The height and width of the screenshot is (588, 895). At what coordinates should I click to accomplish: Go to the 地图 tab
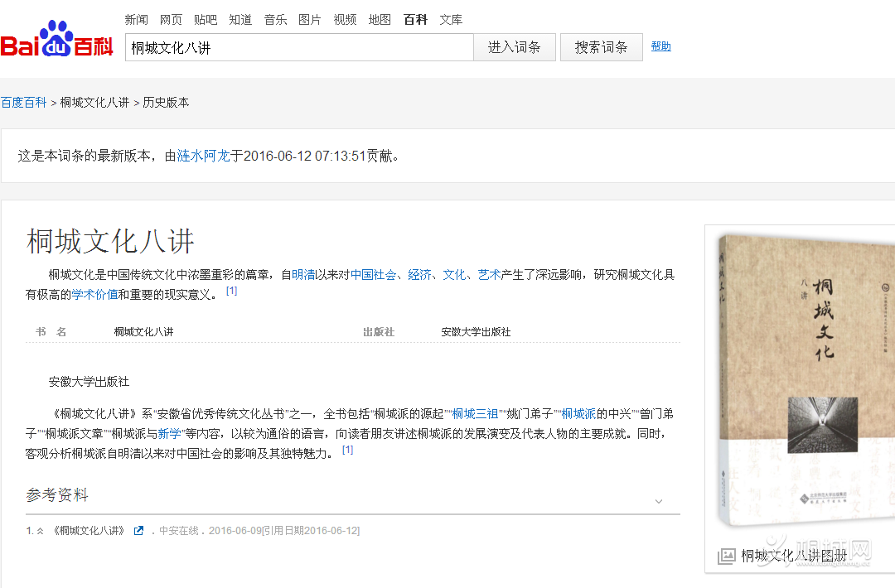(380, 19)
